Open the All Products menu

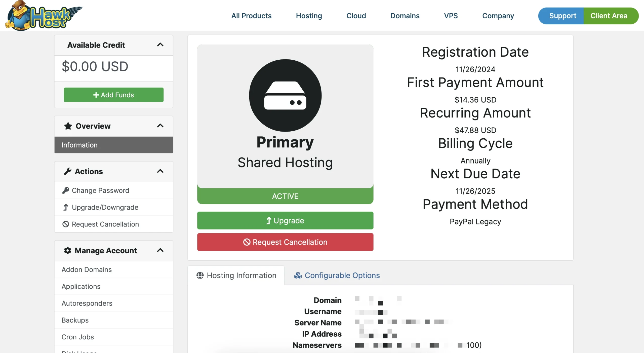251,16
